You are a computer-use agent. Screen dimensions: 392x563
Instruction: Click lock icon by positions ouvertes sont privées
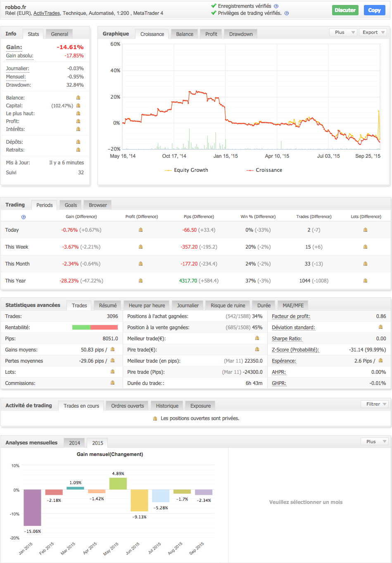155,418
